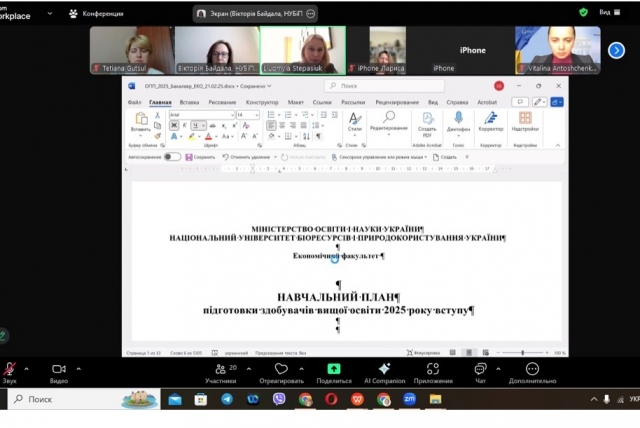Toggle Bold Ж formatting button
The image size is (640, 428).
174,125
